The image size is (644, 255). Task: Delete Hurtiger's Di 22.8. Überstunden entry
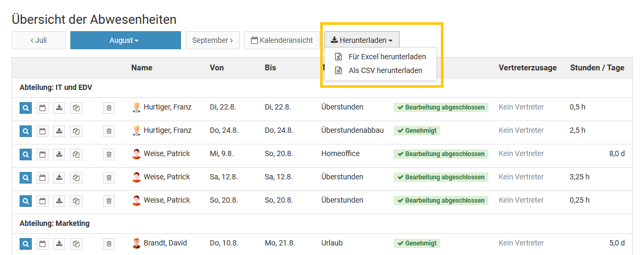pyautogui.click(x=108, y=107)
